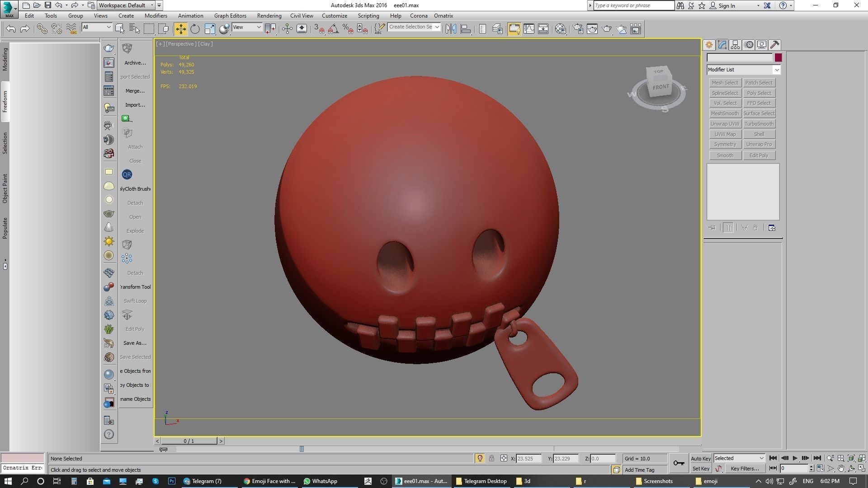Click the Import... button
Screen dimensions: 868x488
tap(135, 105)
